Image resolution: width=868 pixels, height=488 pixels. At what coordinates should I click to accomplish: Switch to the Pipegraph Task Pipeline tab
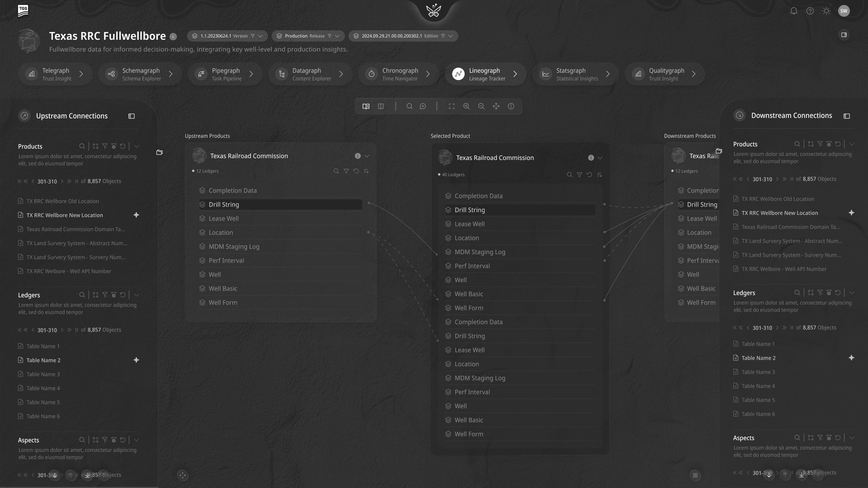click(225, 74)
